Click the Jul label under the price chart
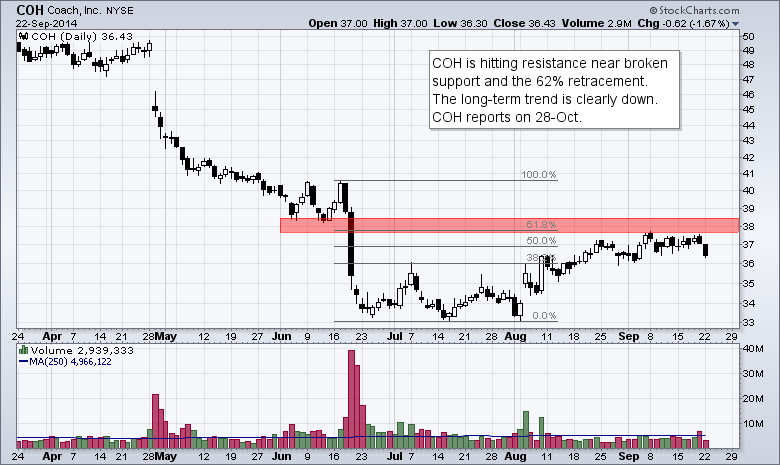This screenshot has width=780, height=465. tap(394, 336)
